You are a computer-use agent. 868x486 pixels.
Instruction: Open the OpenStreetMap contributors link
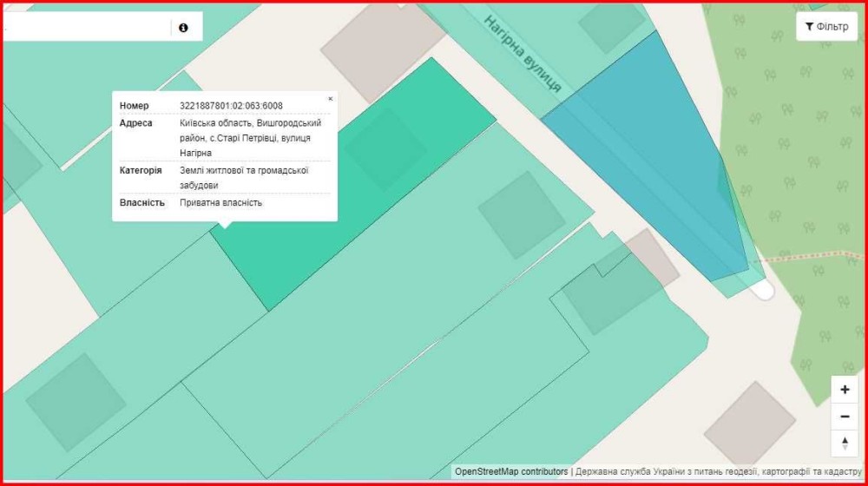511,471
